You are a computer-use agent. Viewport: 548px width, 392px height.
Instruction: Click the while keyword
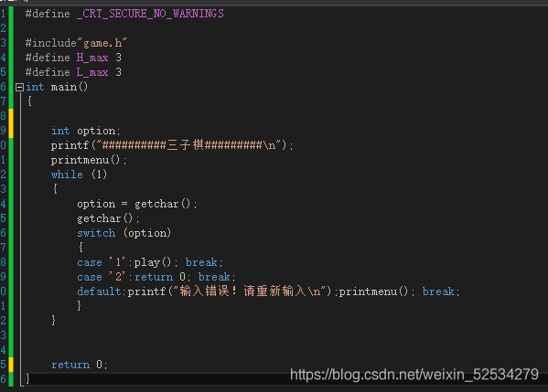pyautogui.click(x=67, y=175)
